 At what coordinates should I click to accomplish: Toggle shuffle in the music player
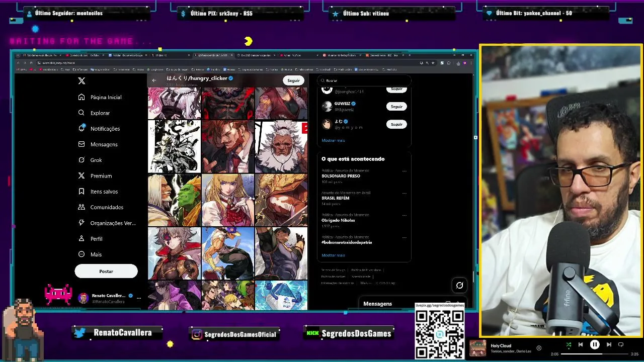(x=569, y=345)
